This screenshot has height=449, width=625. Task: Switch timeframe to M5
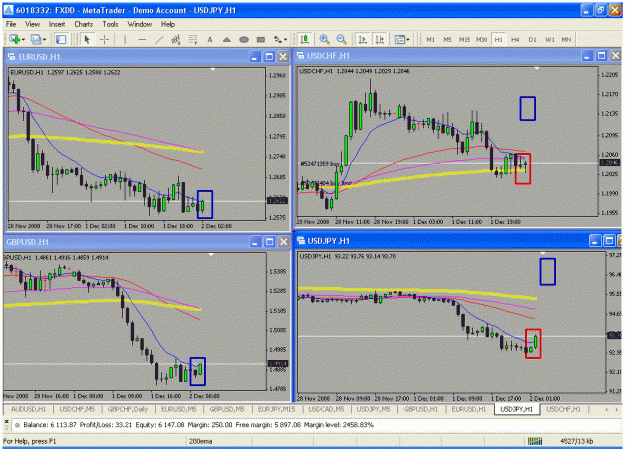tap(448, 39)
